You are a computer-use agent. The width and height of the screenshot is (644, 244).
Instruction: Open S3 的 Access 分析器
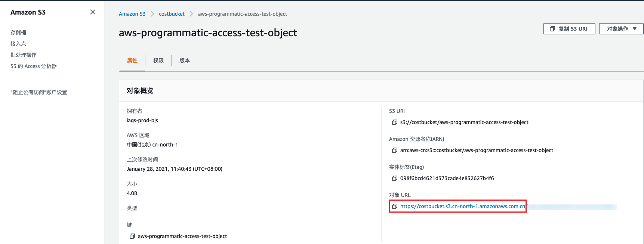click(34, 66)
